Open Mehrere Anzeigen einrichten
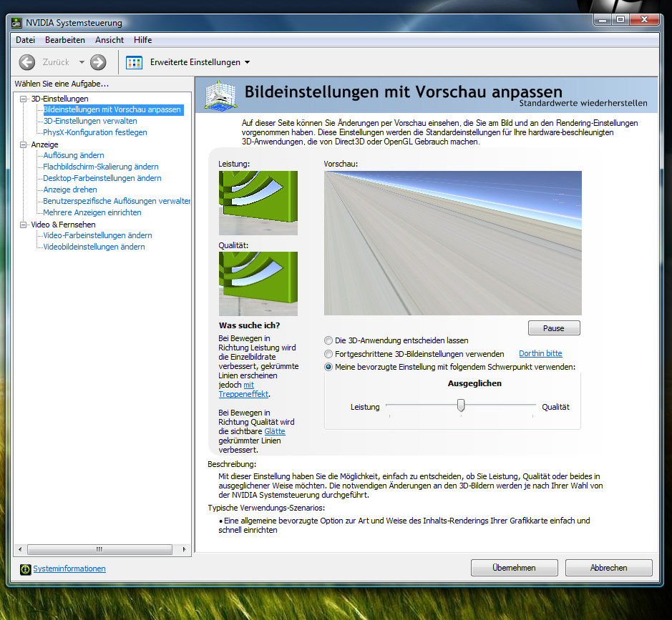This screenshot has height=620, width=672. [92, 213]
